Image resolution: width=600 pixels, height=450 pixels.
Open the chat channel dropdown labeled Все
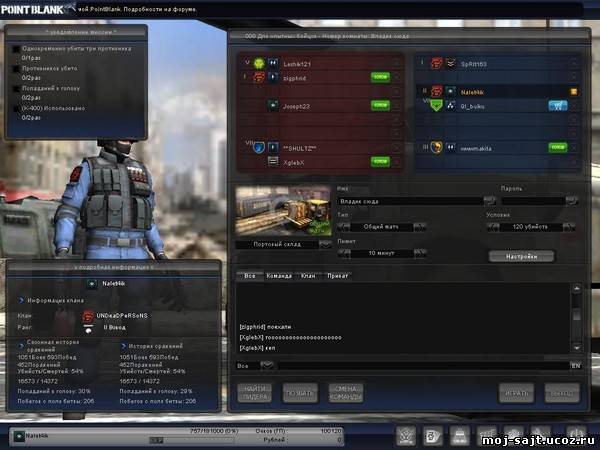point(267,365)
